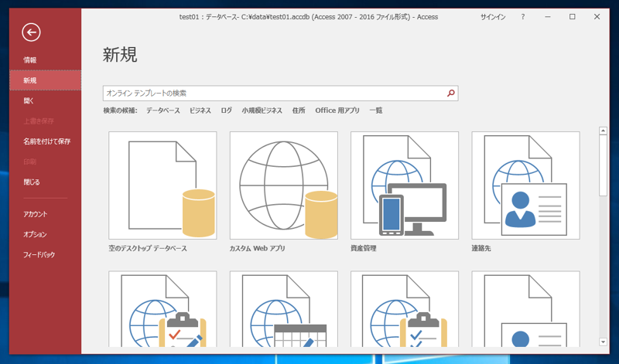
Task: Minimize the Access window
Action: click(548, 17)
